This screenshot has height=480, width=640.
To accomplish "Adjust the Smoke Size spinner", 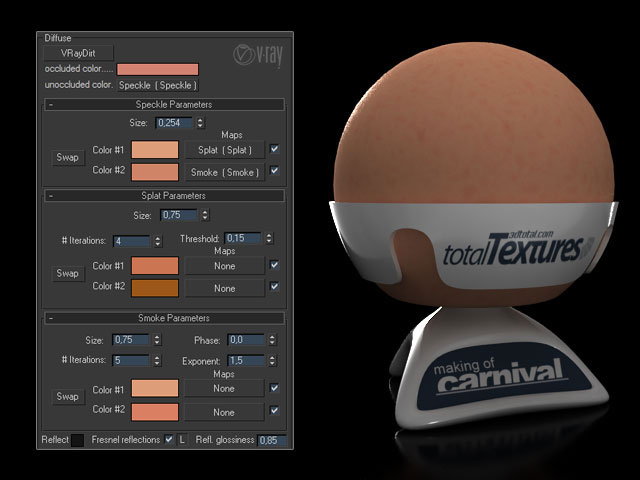I will click(x=157, y=340).
